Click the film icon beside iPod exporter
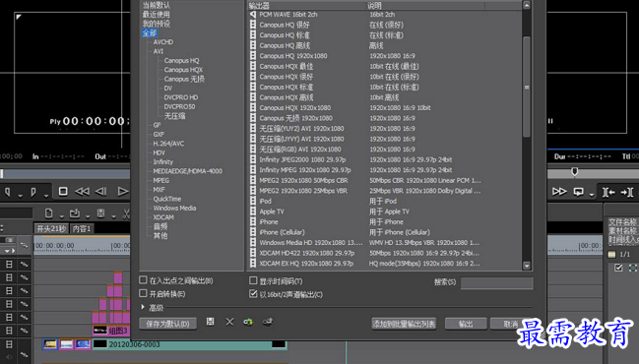639x364 pixels. coord(253,201)
